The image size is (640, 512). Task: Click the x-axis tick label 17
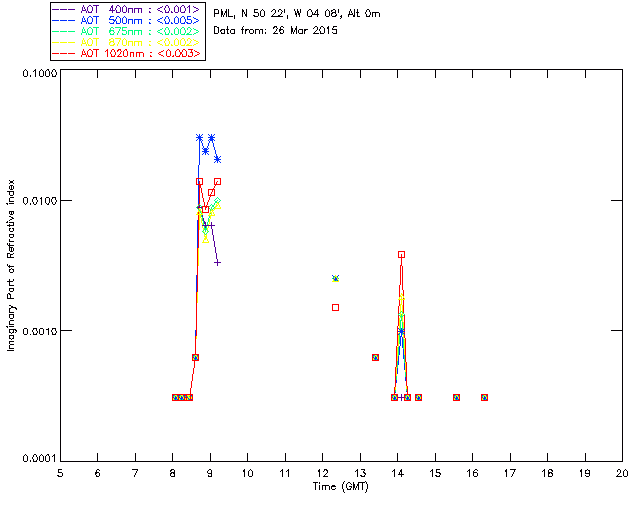pos(510,473)
